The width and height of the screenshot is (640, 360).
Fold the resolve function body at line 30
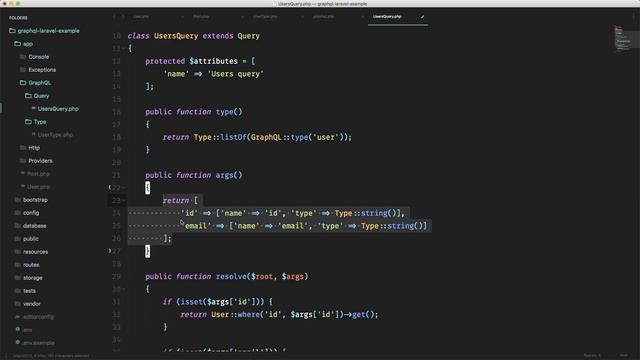click(124, 289)
